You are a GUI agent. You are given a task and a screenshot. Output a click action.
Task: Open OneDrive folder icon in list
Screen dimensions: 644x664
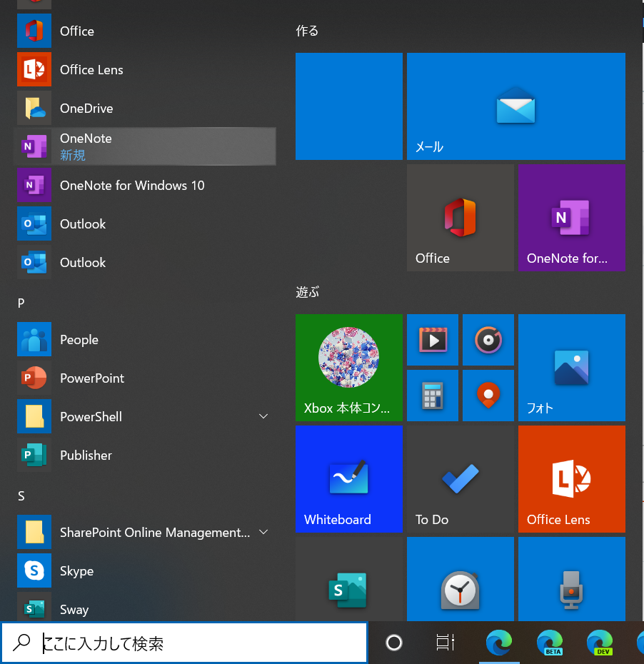[x=34, y=108]
